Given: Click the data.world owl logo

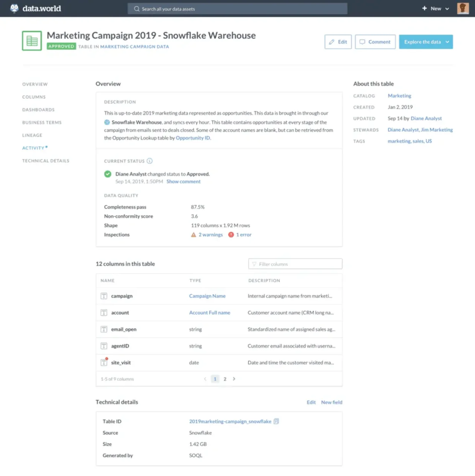Looking at the screenshot, I should (14, 8).
